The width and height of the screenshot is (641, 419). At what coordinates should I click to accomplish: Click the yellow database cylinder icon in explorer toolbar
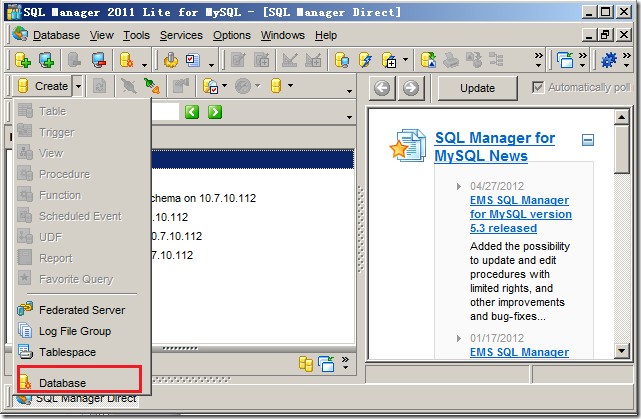(x=276, y=86)
